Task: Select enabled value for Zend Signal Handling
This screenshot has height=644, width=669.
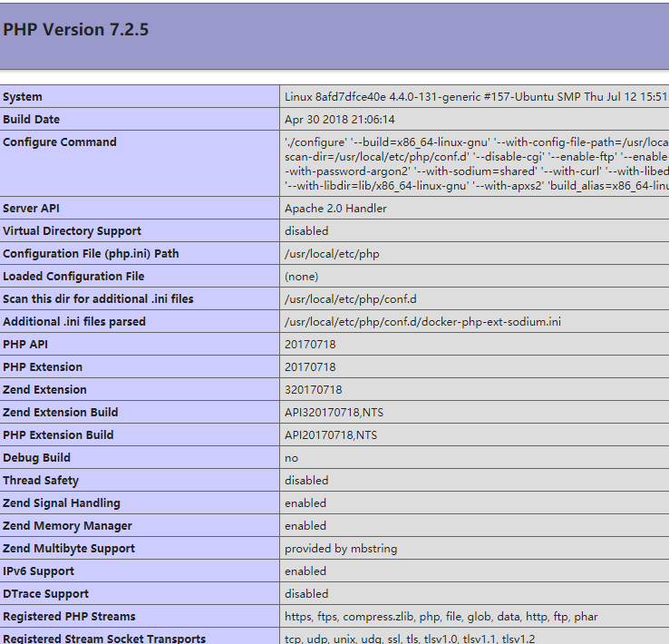Action: (305, 503)
